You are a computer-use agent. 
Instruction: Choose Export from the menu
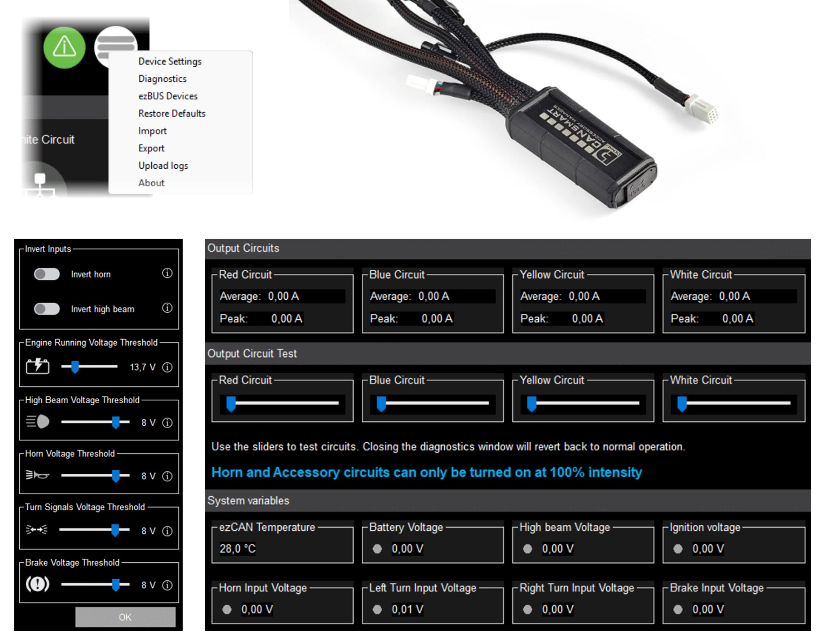151,148
